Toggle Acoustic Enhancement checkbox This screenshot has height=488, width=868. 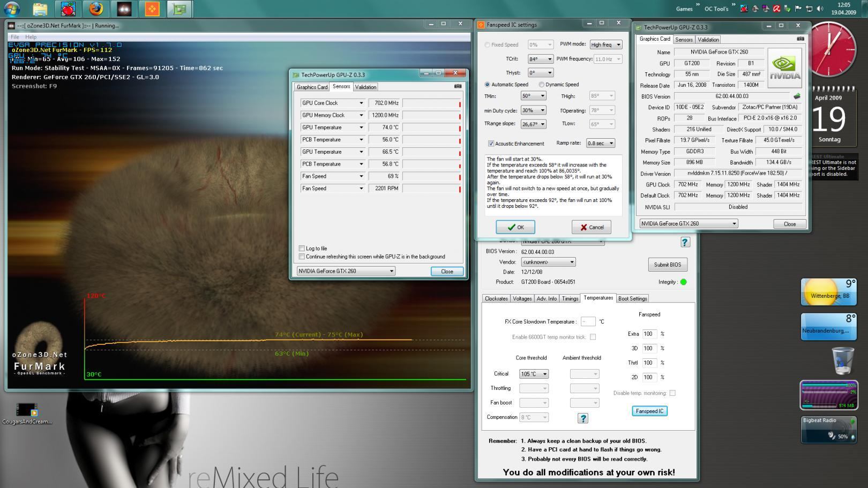click(491, 144)
